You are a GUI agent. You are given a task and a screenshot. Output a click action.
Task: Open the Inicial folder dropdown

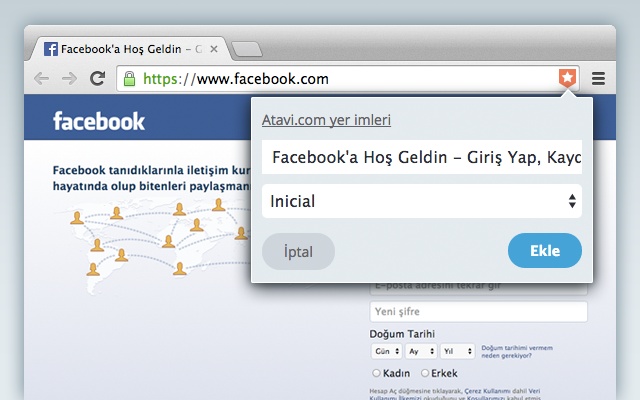click(422, 201)
